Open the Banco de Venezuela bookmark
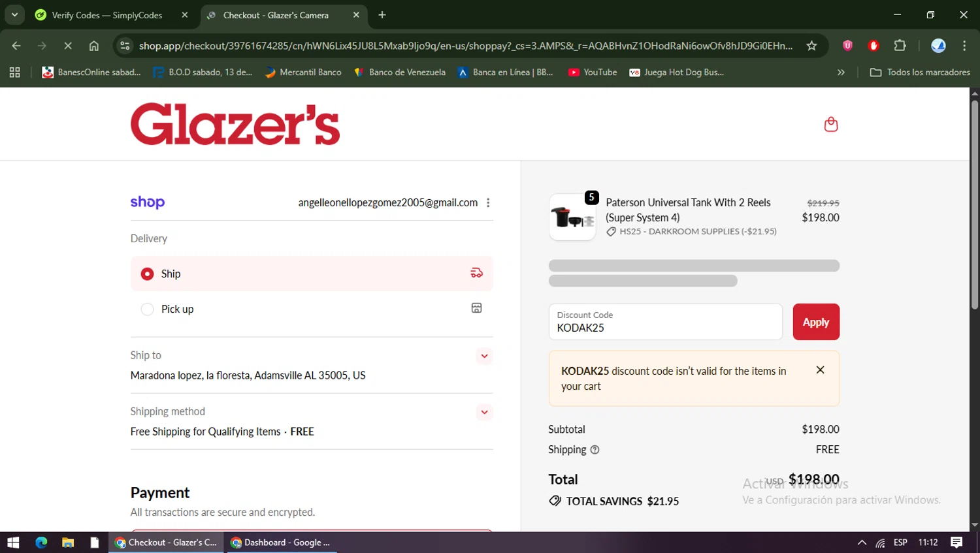Image resolution: width=980 pixels, height=553 pixels. coord(399,72)
